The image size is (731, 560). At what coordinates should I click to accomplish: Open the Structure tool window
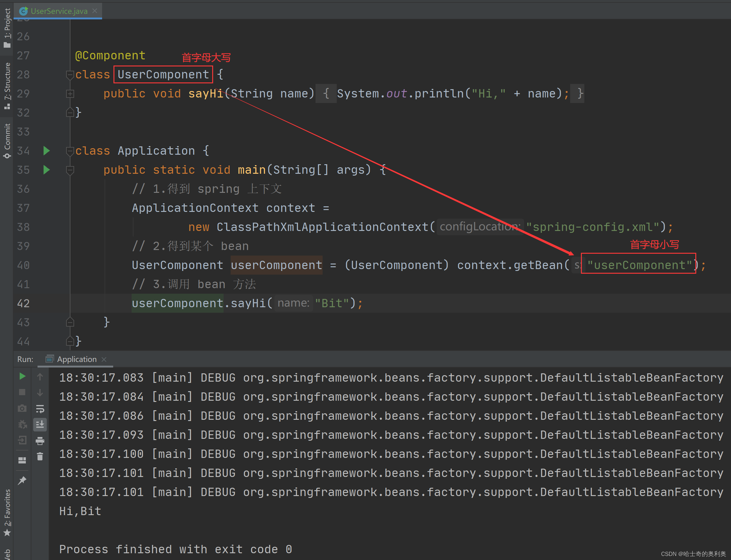pyautogui.click(x=7, y=85)
